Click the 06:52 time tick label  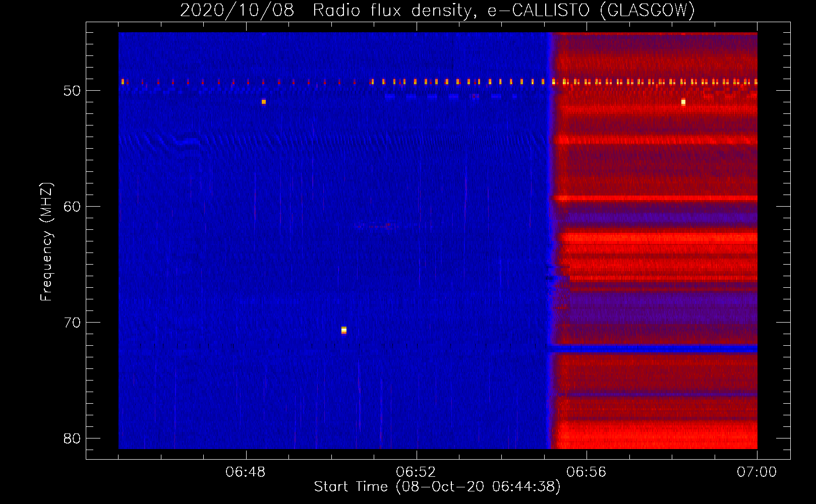(x=416, y=472)
